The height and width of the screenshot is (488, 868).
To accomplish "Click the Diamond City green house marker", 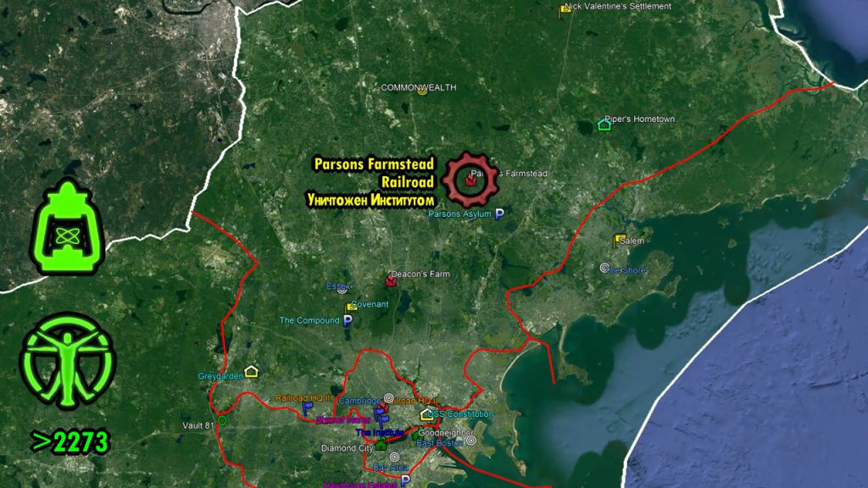I will pos(381,445).
